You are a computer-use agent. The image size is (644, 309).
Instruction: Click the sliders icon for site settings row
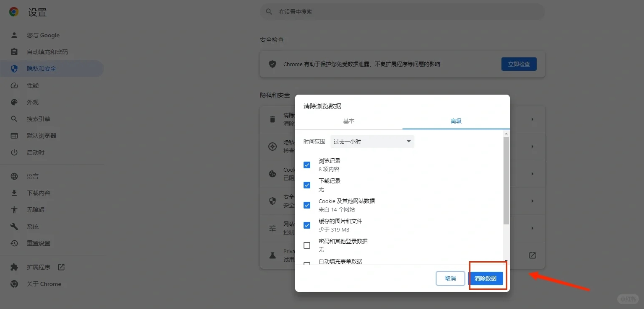pos(273,228)
